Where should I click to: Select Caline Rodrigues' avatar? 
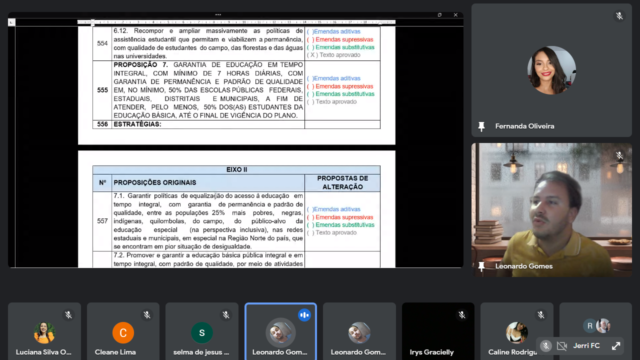[517, 333]
